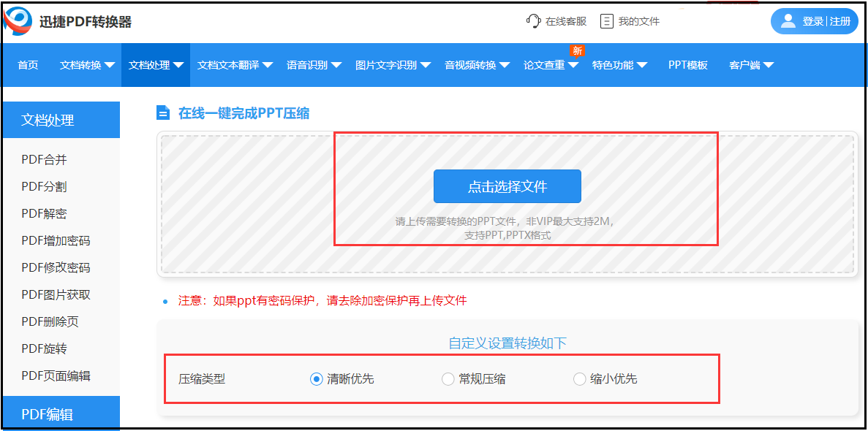Click the 非VIP最大支持2M upload hint line
Screen dimensions: 868x431
click(x=505, y=221)
